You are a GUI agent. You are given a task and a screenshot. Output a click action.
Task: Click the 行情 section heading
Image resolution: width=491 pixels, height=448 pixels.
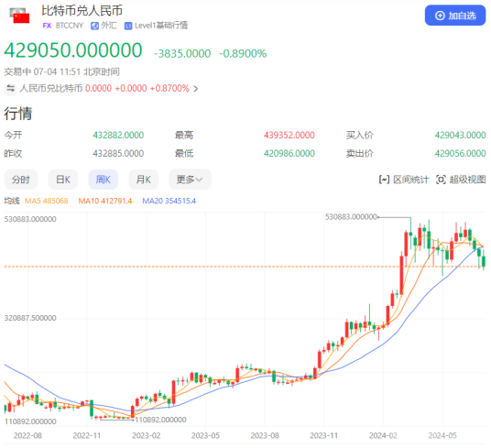(18, 114)
